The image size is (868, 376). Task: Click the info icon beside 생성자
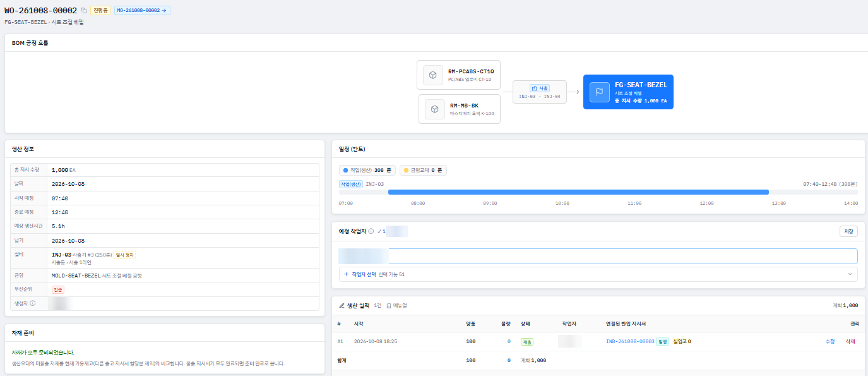(33, 303)
